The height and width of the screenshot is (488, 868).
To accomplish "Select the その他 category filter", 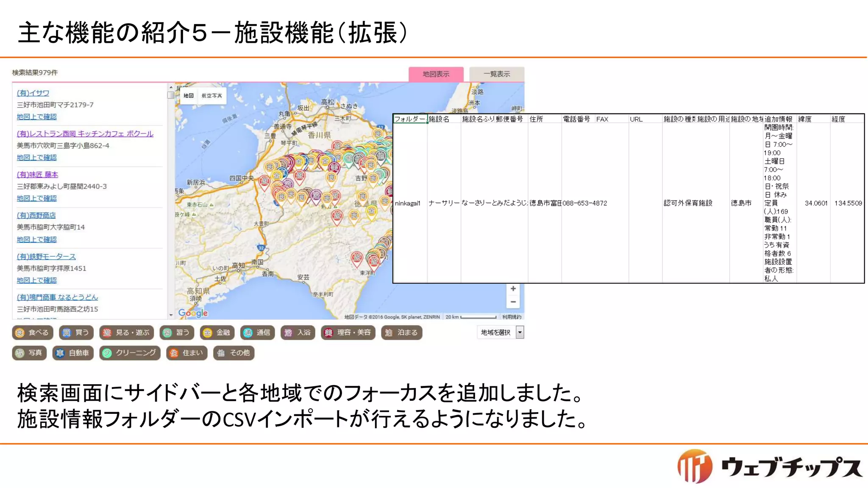I will coord(234,353).
